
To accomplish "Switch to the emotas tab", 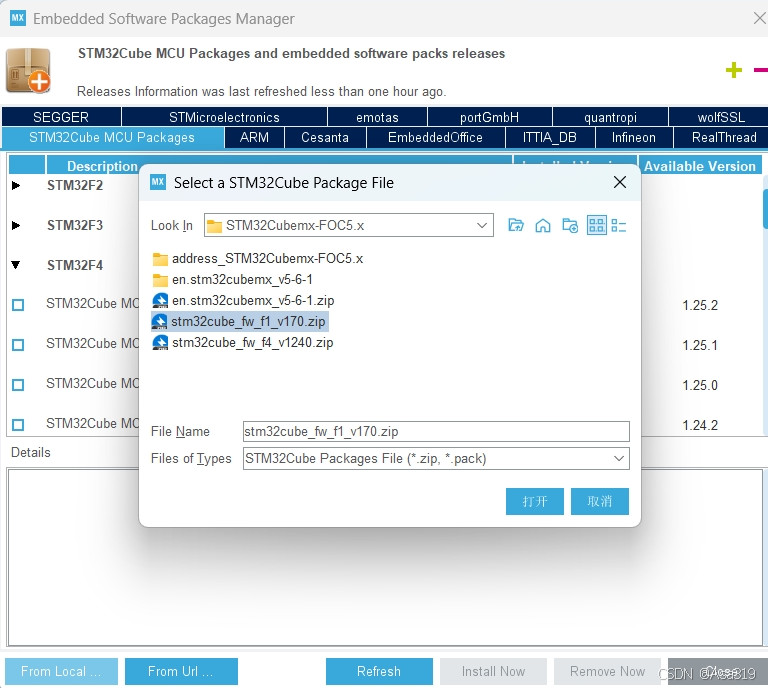I will pyautogui.click(x=377, y=117).
